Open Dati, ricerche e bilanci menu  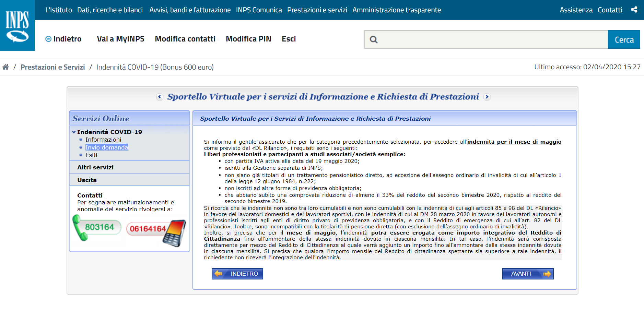click(x=110, y=10)
